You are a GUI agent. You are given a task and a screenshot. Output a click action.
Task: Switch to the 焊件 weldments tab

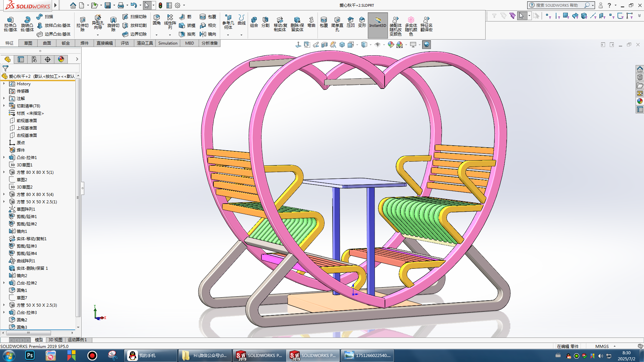85,43
